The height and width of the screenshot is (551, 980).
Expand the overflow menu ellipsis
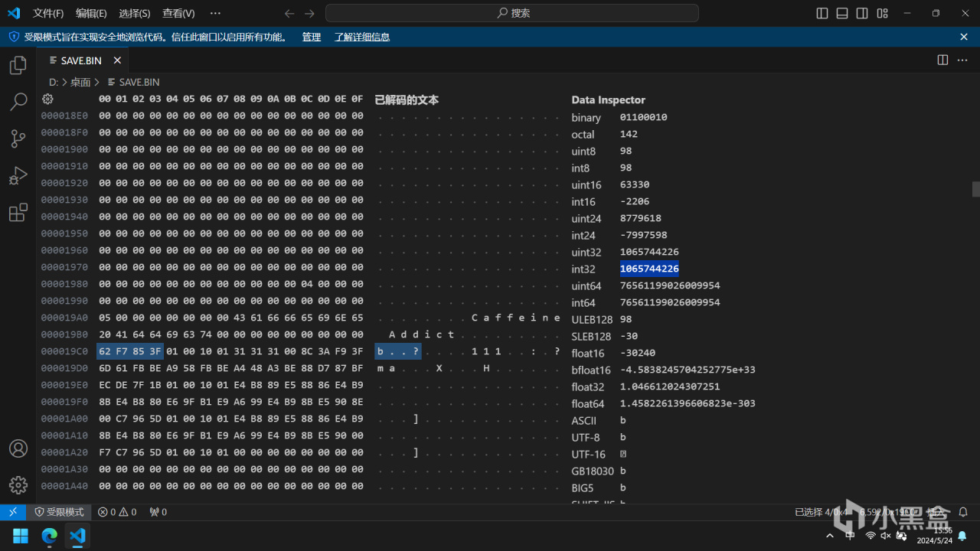point(215,13)
